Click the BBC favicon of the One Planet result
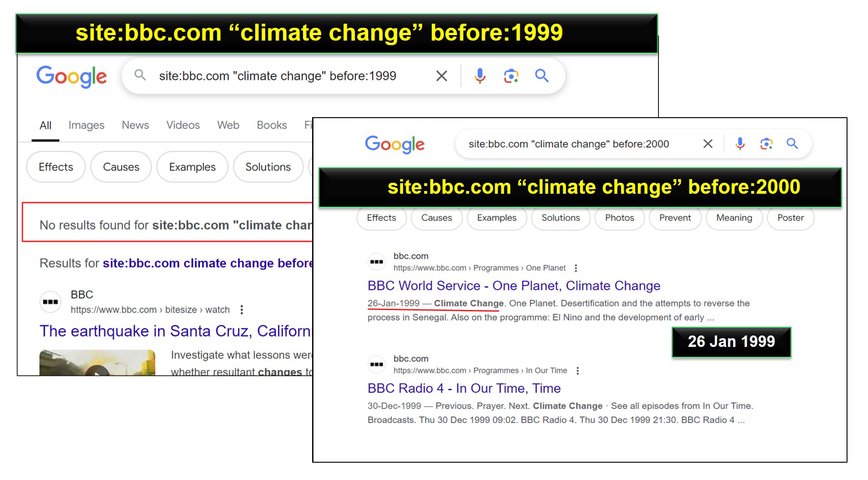This screenshot has width=868, height=480. tap(376, 262)
